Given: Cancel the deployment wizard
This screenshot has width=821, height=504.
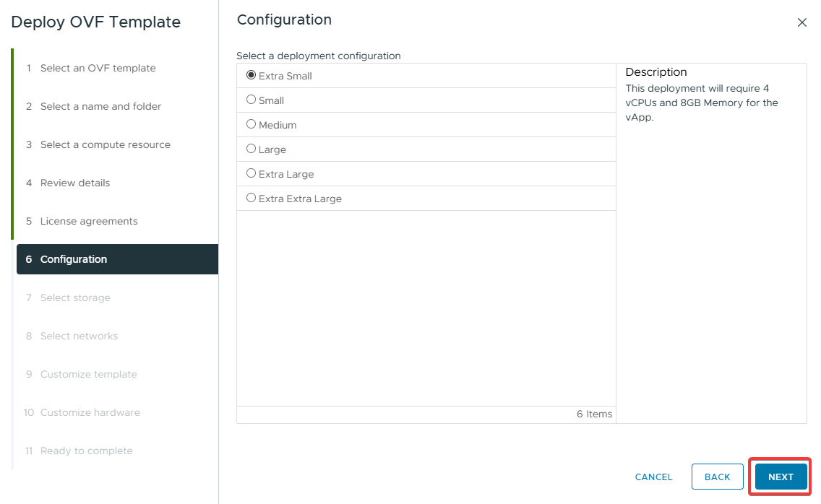Looking at the screenshot, I should (x=653, y=477).
